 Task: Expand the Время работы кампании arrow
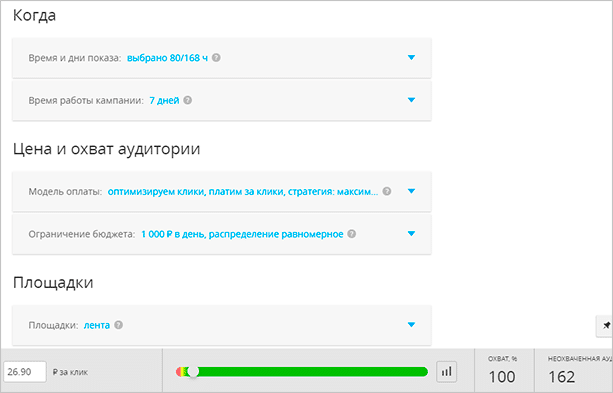(x=411, y=100)
